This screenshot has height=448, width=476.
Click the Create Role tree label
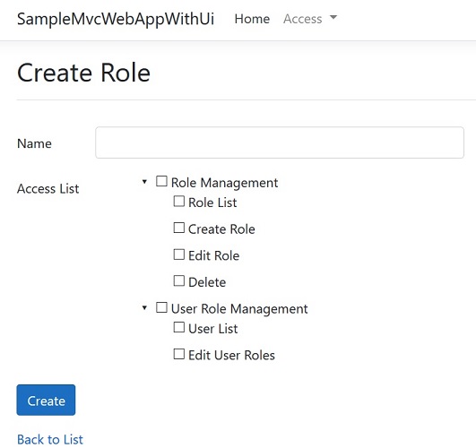[x=221, y=229]
